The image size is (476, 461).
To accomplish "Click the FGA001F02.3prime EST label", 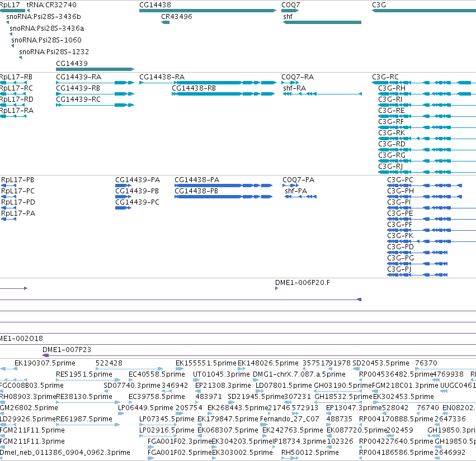I will tap(179, 441).
